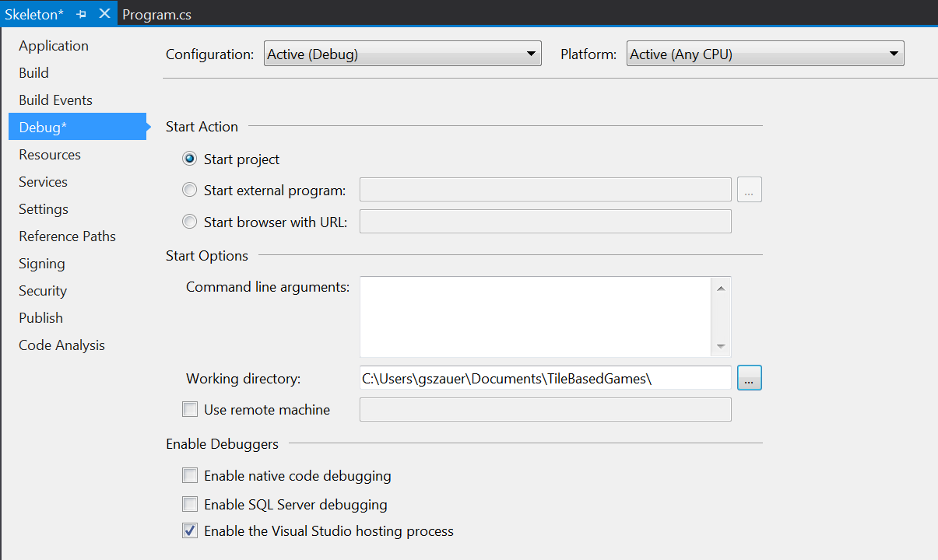Turn on SQL Server debugging

(x=190, y=505)
